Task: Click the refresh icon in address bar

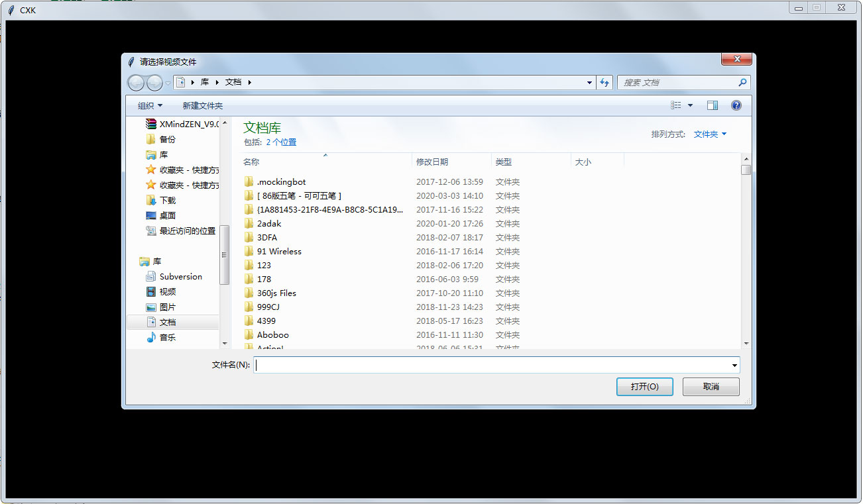Action: click(604, 81)
